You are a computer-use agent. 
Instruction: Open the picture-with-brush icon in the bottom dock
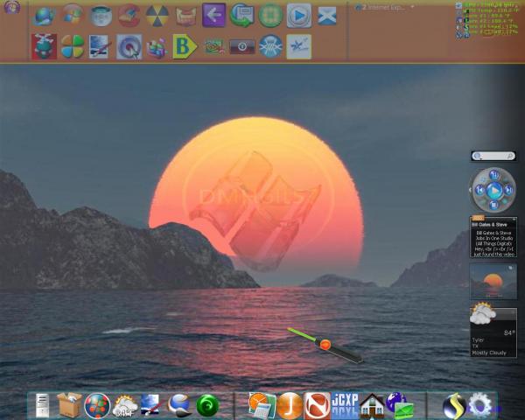pos(151,406)
